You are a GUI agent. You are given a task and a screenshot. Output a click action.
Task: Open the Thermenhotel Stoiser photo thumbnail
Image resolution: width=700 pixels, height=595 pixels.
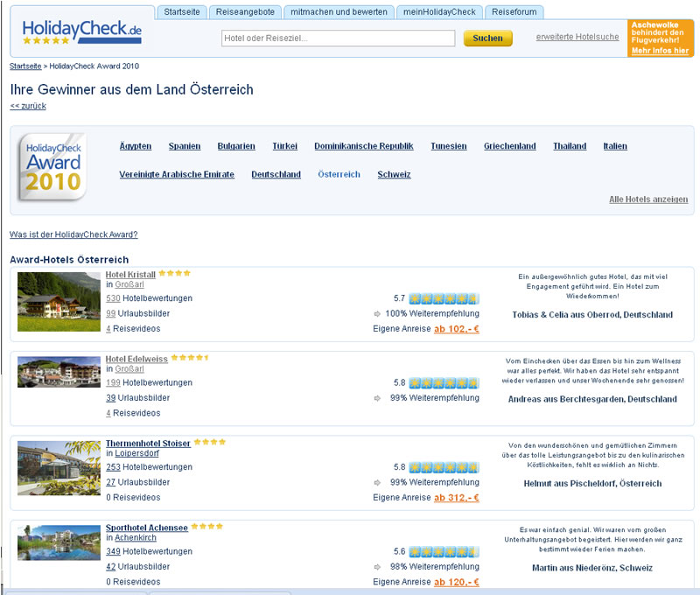click(x=59, y=468)
